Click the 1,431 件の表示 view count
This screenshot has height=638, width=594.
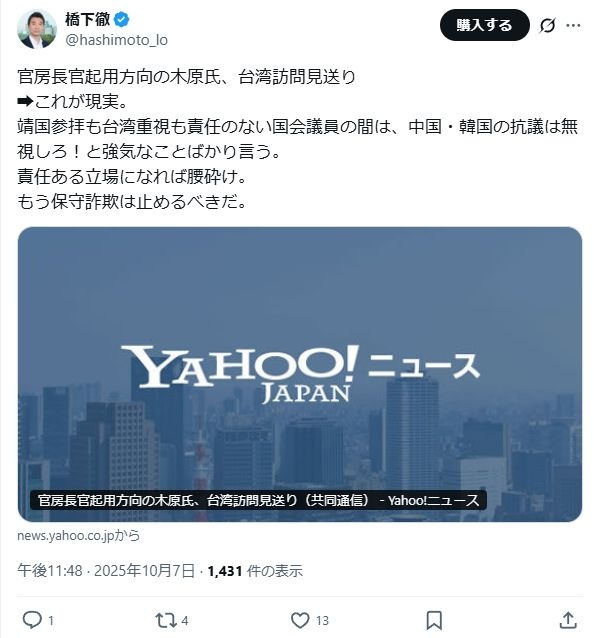point(255,571)
